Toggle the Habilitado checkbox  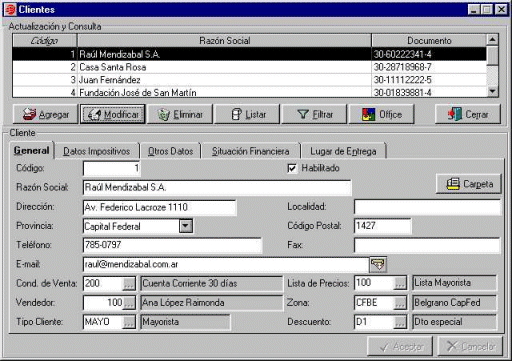point(292,168)
